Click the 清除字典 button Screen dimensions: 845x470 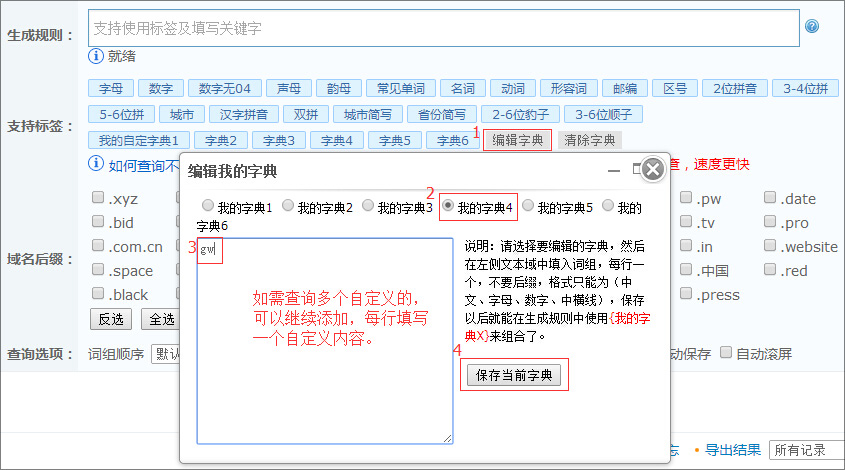click(x=589, y=140)
